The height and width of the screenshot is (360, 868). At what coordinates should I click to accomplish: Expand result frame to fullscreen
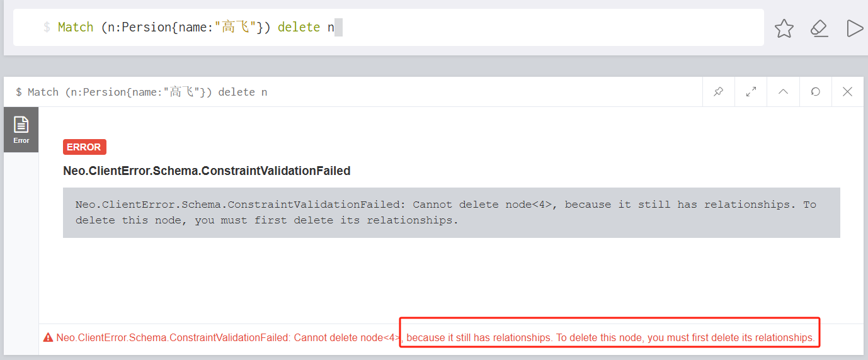pyautogui.click(x=751, y=92)
